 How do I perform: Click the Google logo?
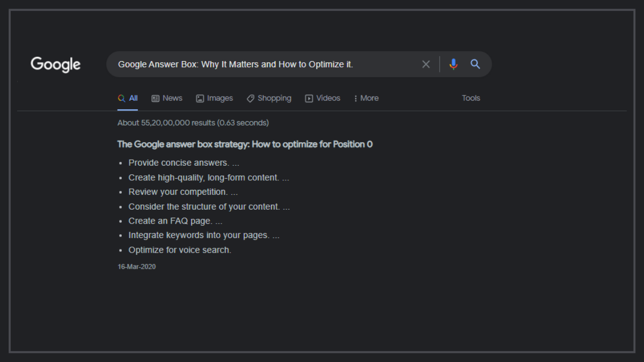pos(55,64)
